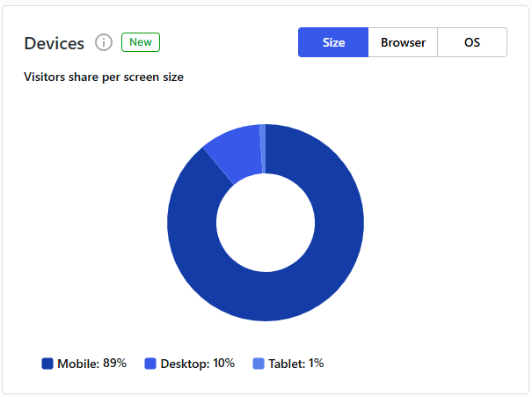Click the 10% value in the legend
532x397 pixels.
(223, 364)
